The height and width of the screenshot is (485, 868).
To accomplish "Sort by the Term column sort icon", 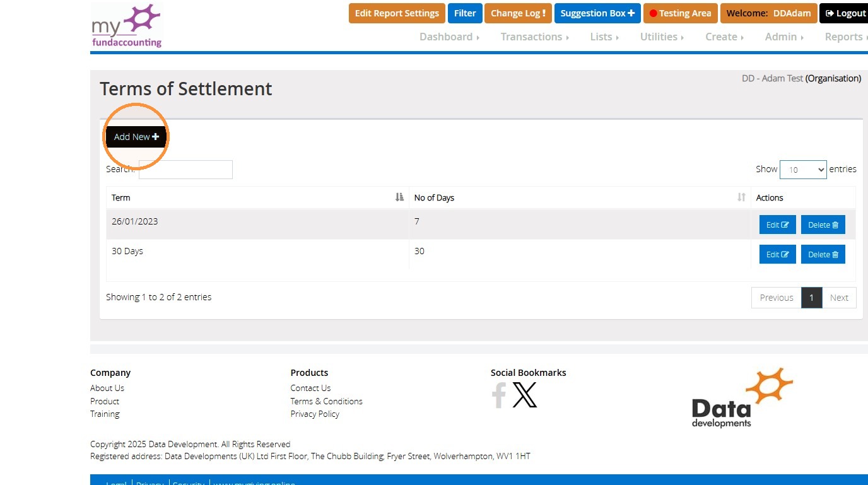I will tap(399, 197).
